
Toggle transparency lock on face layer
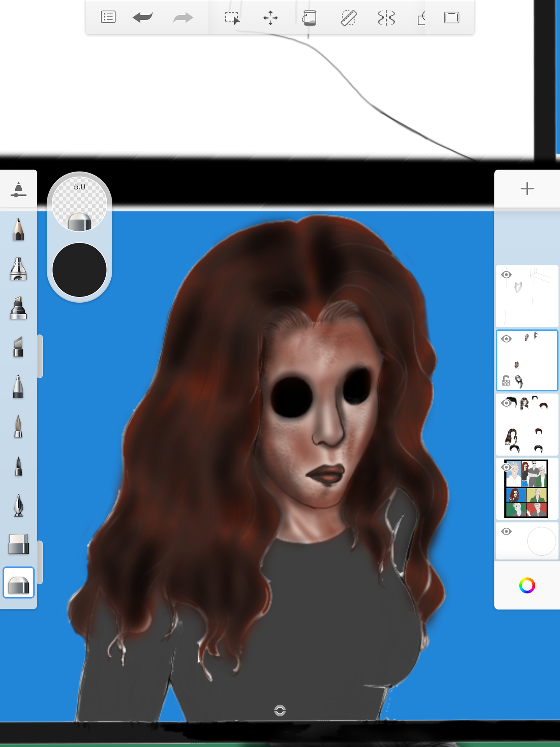pyautogui.click(x=506, y=381)
